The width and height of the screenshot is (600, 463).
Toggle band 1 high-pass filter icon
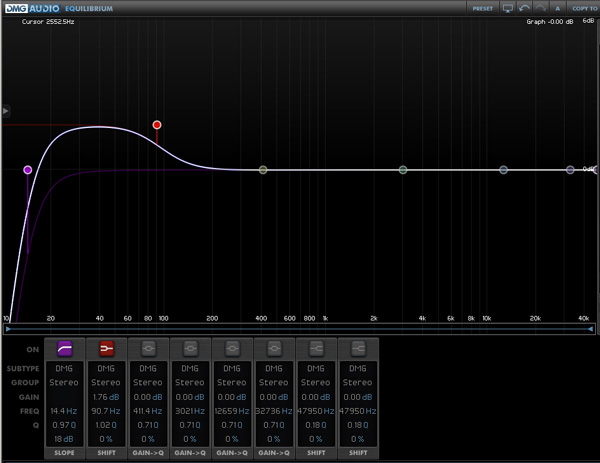click(65, 349)
